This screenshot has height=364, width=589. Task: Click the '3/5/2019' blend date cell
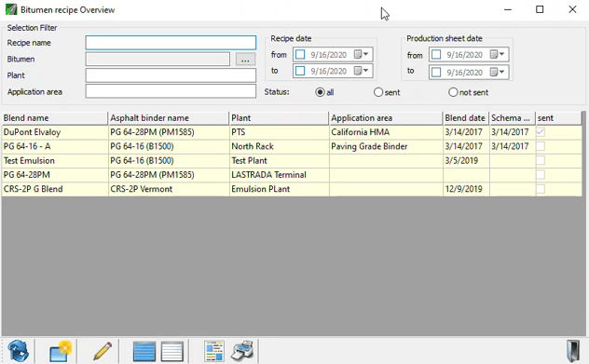point(466,161)
